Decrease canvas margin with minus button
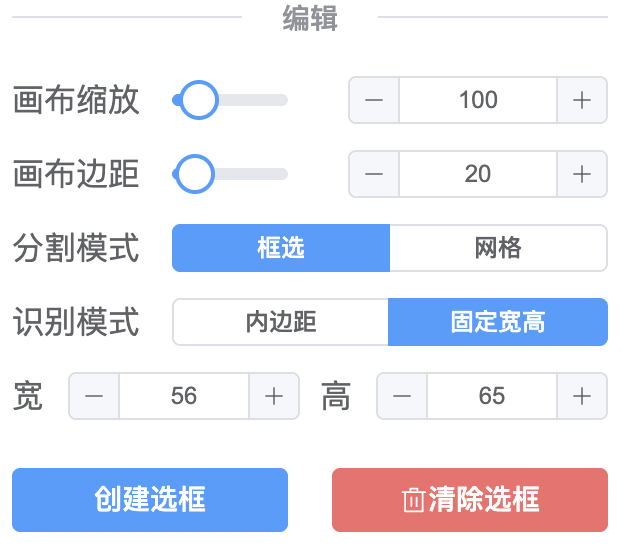 point(374,174)
